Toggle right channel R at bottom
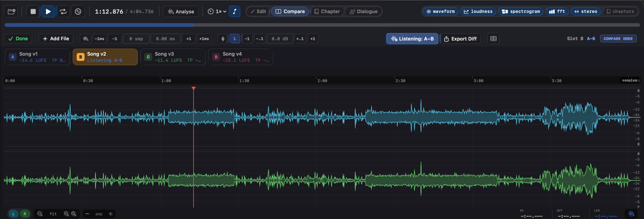The width and height of the screenshot is (644, 219). (25, 214)
